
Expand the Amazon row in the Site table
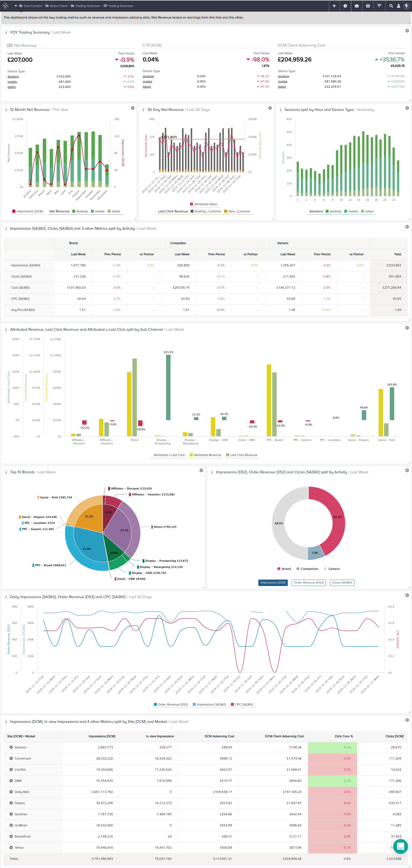[11, 747]
